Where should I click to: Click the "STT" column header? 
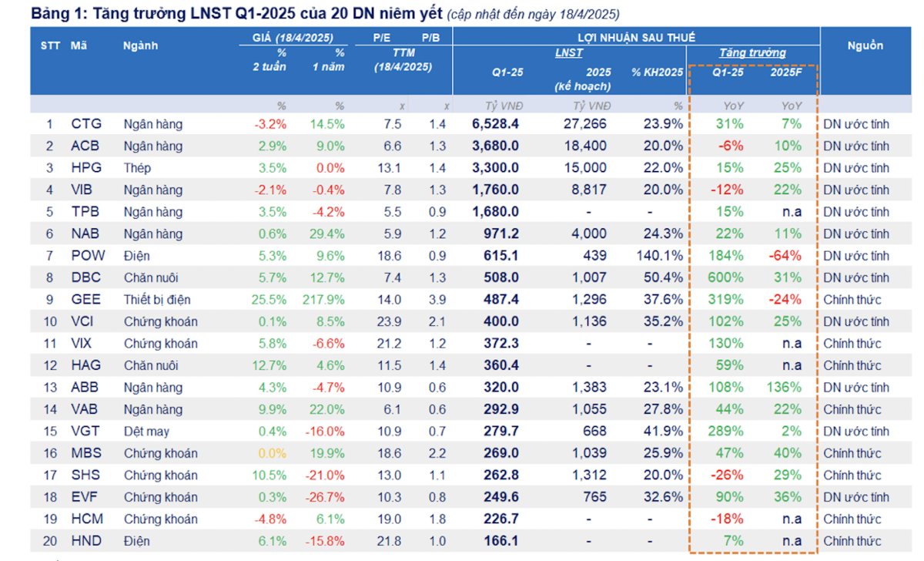pos(51,45)
